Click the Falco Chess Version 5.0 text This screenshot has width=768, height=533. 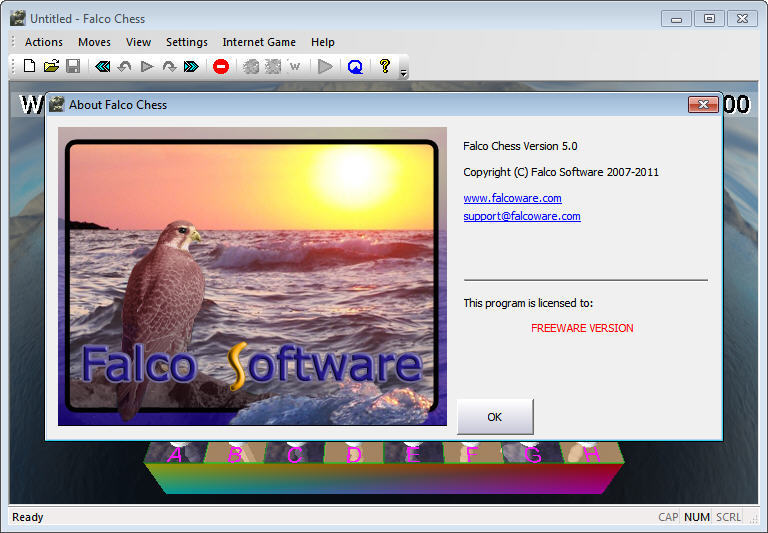coord(520,146)
